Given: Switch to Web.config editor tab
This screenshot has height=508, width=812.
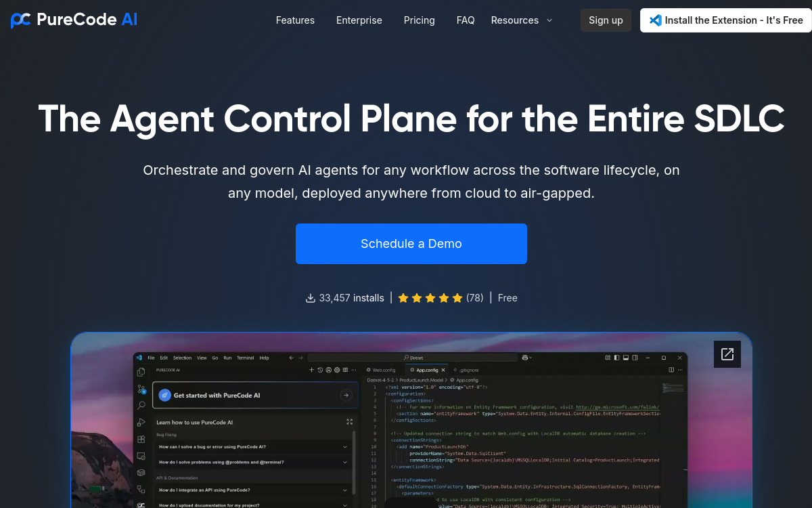Looking at the screenshot, I should tap(381, 370).
